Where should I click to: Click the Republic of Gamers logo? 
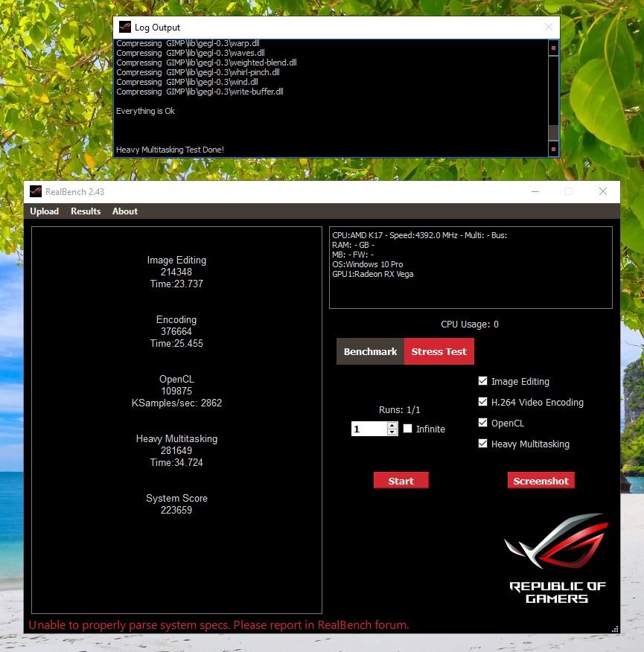click(x=557, y=558)
